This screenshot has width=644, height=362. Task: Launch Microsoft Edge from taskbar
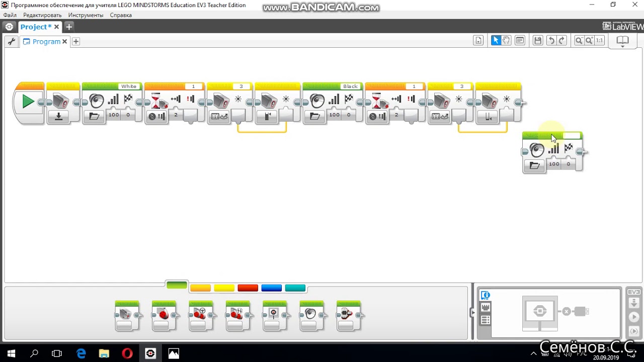80,354
